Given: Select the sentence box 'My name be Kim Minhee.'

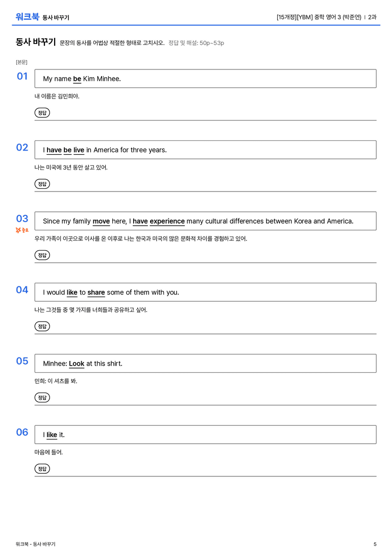Looking at the screenshot, I should [x=205, y=79].
